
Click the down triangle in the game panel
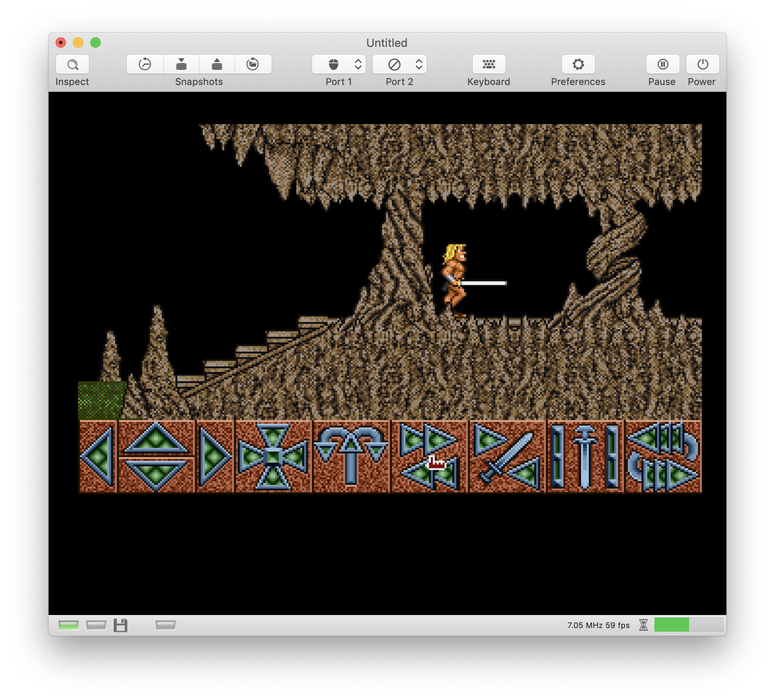click(x=156, y=475)
